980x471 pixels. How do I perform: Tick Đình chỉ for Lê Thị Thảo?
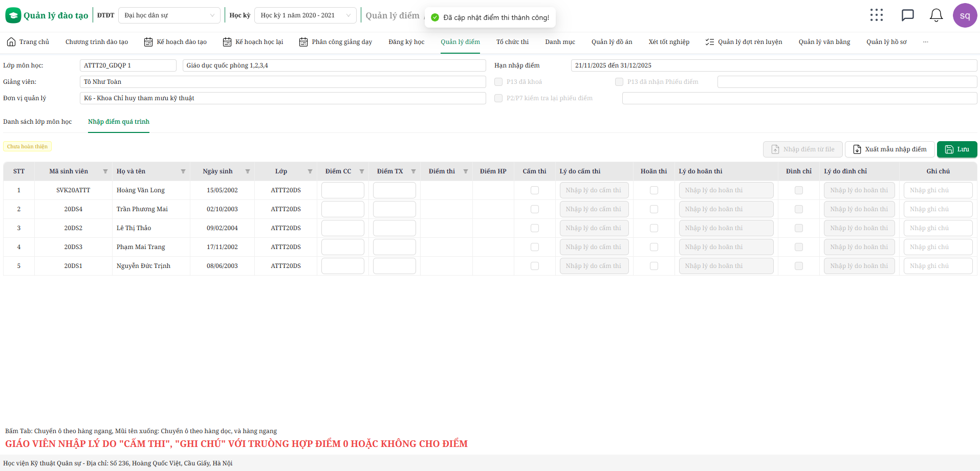[x=799, y=228]
